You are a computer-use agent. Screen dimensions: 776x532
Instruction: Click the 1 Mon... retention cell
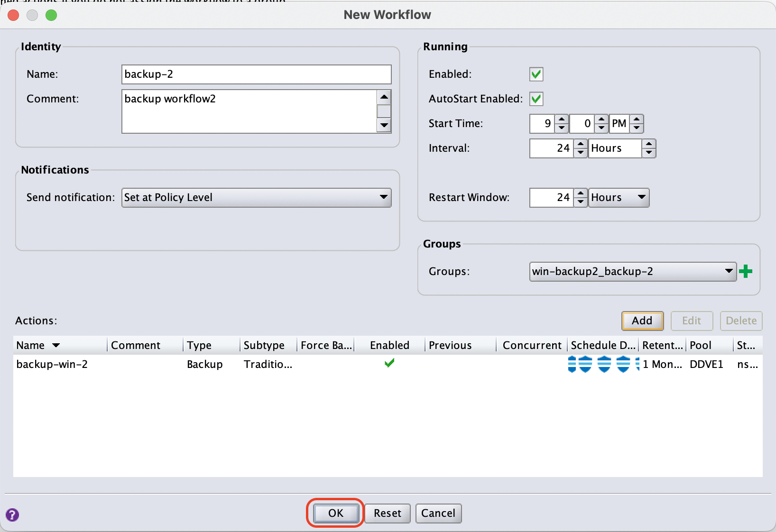[x=663, y=364]
